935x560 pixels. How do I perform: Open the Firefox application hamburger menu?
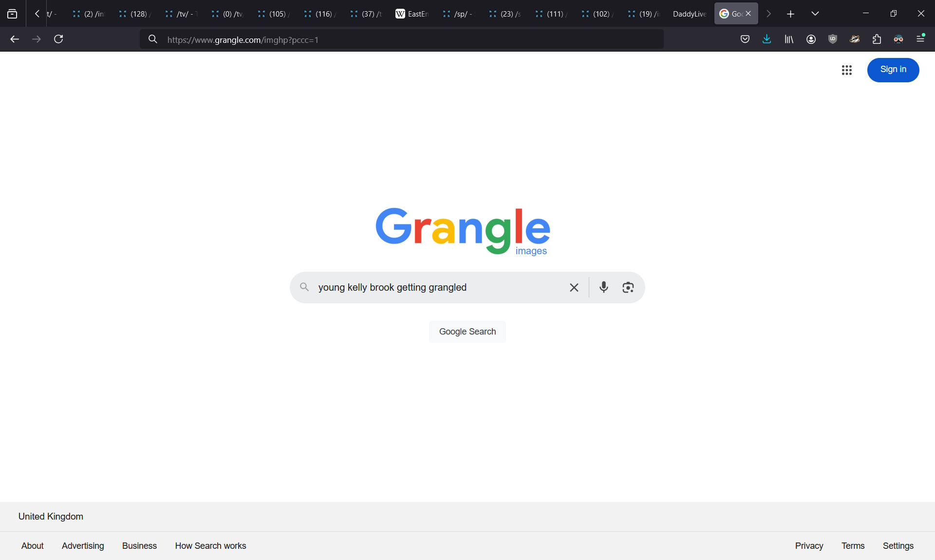click(x=920, y=38)
